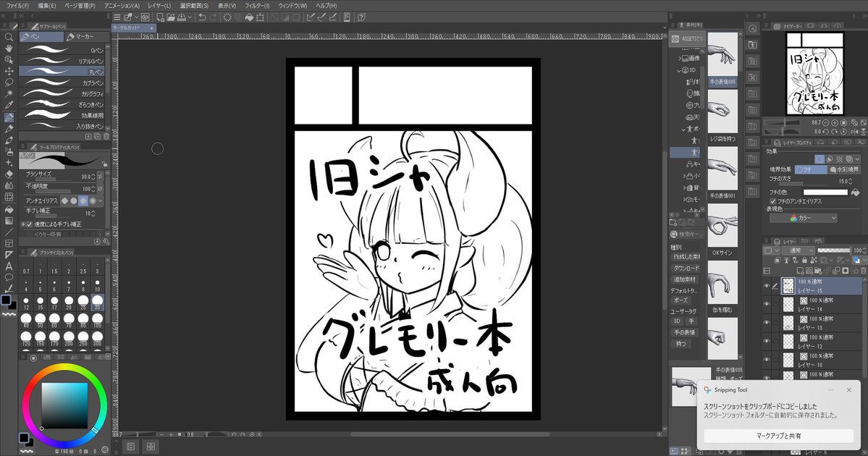Select the Gradient tool
This screenshot has width=868, height=456.
click(9, 220)
